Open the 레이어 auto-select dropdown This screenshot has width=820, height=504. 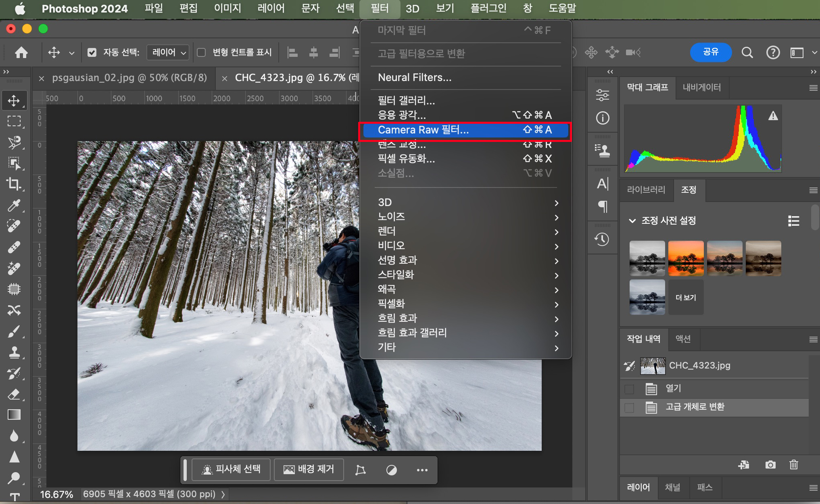168,52
